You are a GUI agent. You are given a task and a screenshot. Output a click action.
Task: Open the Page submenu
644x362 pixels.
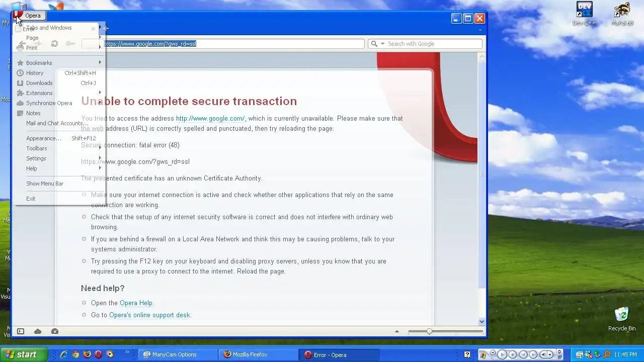(59, 38)
